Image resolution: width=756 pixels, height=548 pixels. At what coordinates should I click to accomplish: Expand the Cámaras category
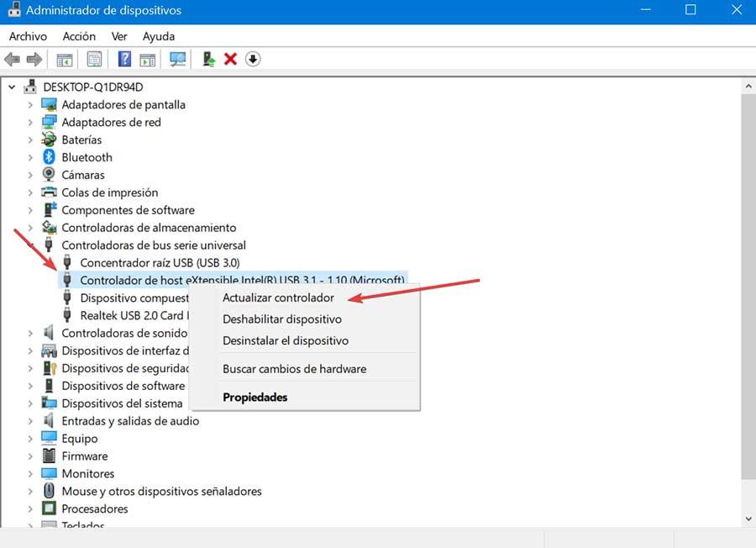[x=30, y=175]
